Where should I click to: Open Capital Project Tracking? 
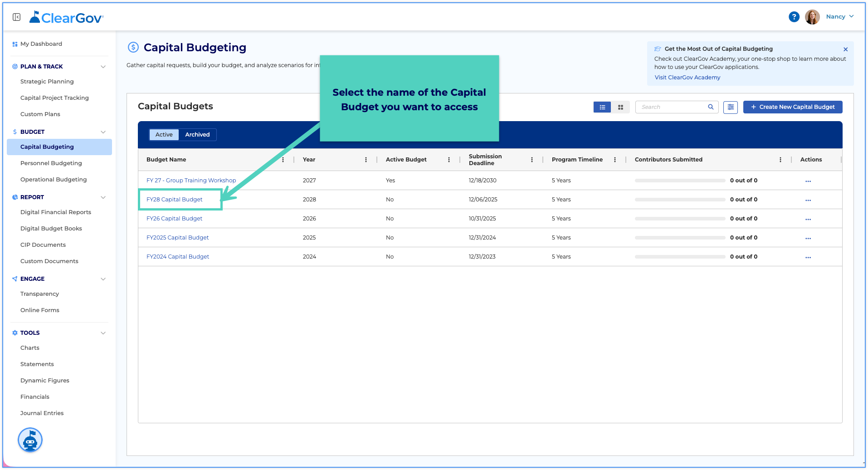(54, 98)
